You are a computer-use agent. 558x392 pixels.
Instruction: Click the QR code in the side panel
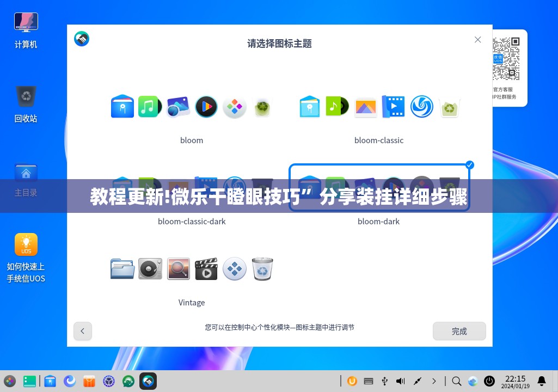(x=506, y=59)
